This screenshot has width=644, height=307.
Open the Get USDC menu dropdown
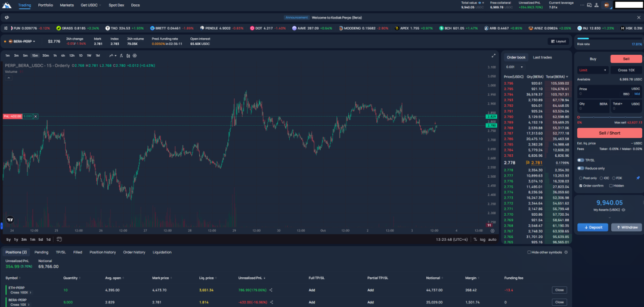point(91,5)
